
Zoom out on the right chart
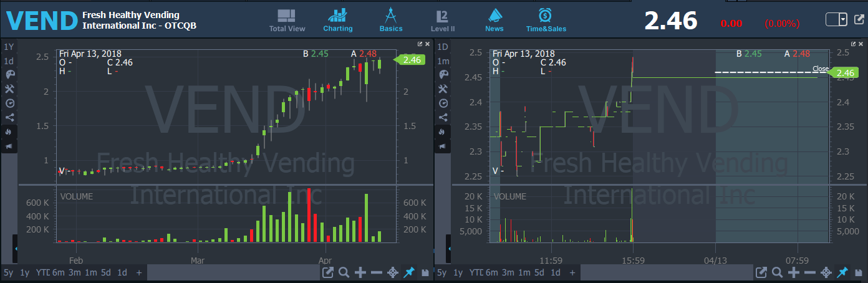pos(809,272)
